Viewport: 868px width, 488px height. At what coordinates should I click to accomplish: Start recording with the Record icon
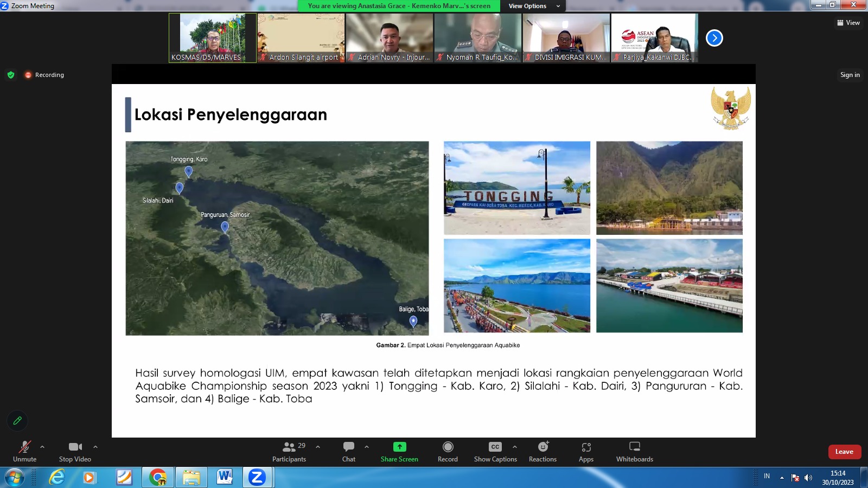click(448, 447)
